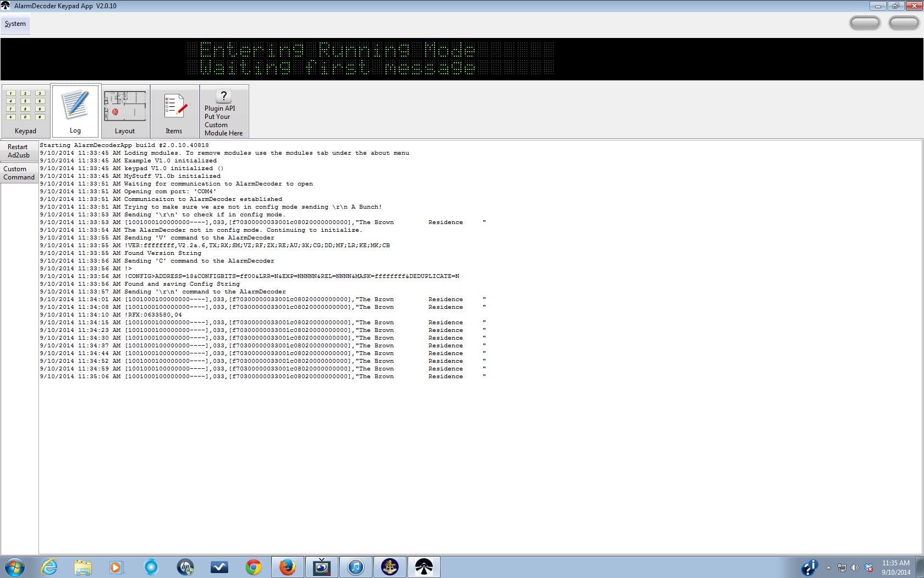The image size is (924, 578).
Task: Click log line "Sending '\r\n' command to the AlarmDecoder"
Action: [x=163, y=292]
